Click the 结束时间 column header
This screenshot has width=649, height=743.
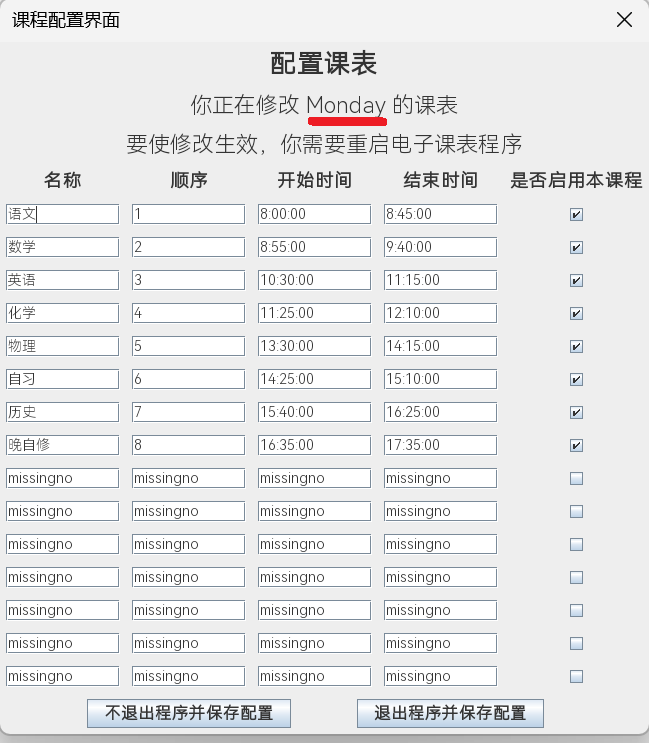[441, 180]
